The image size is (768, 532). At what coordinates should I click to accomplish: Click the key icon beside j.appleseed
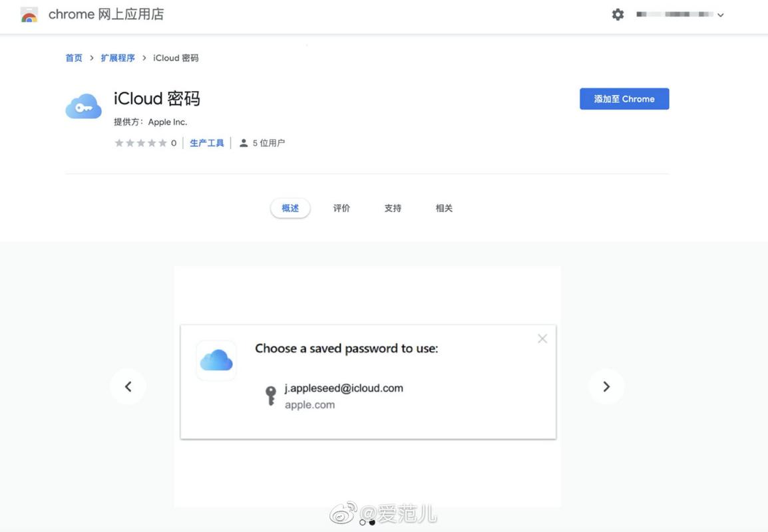point(270,396)
